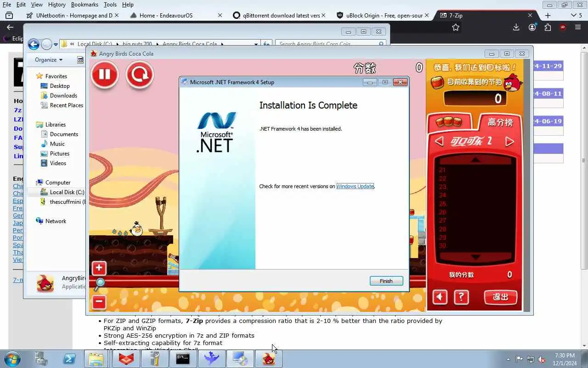
Task: Select Network in Explorer navigation pane
Action: (x=56, y=221)
